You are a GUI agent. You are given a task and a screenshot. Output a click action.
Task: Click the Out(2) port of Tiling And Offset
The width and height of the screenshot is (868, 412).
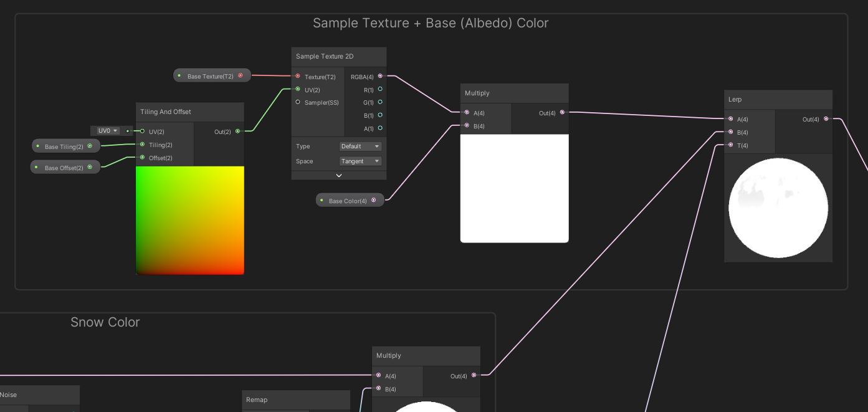pyautogui.click(x=237, y=132)
